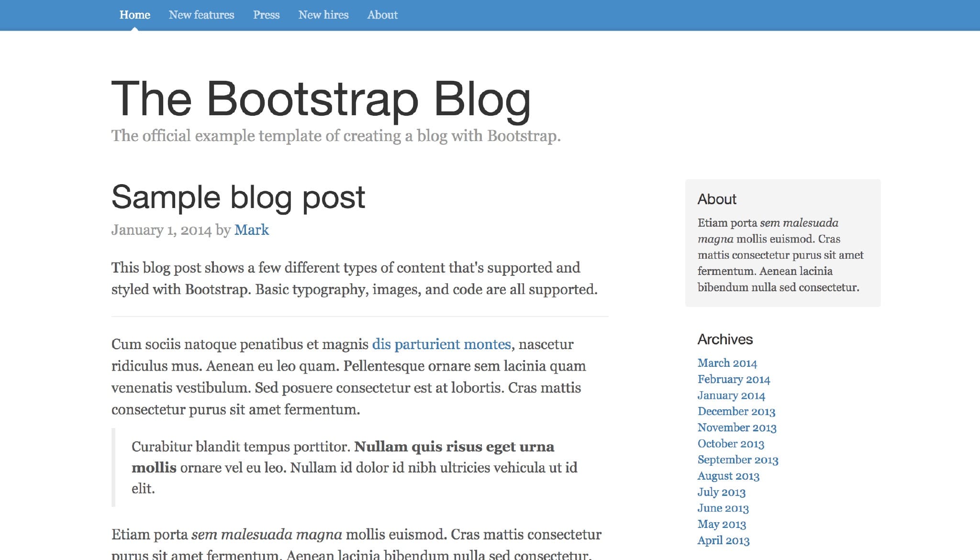Follow the dis parturient montes link
This screenshot has height=560, width=980.
pyautogui.click(x=441, y=344)
